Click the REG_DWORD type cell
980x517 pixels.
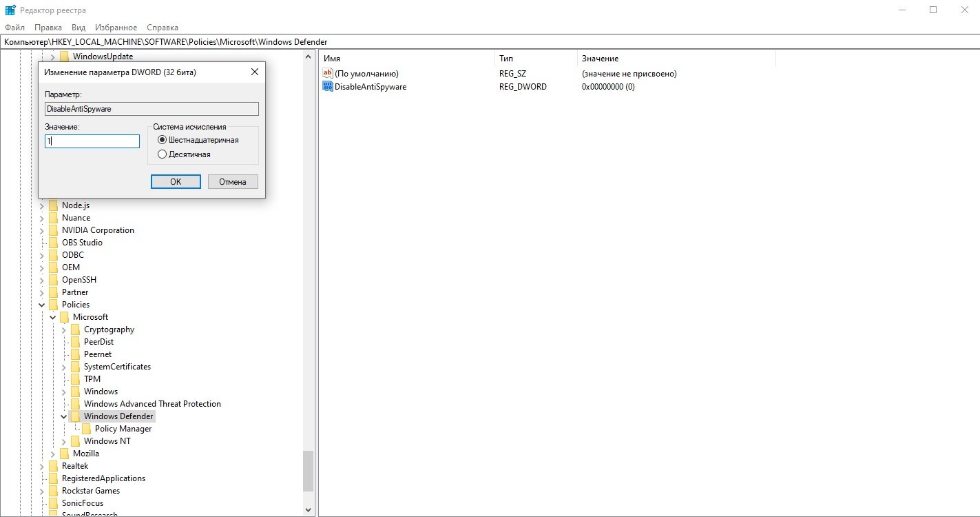[x=523, y=87]
